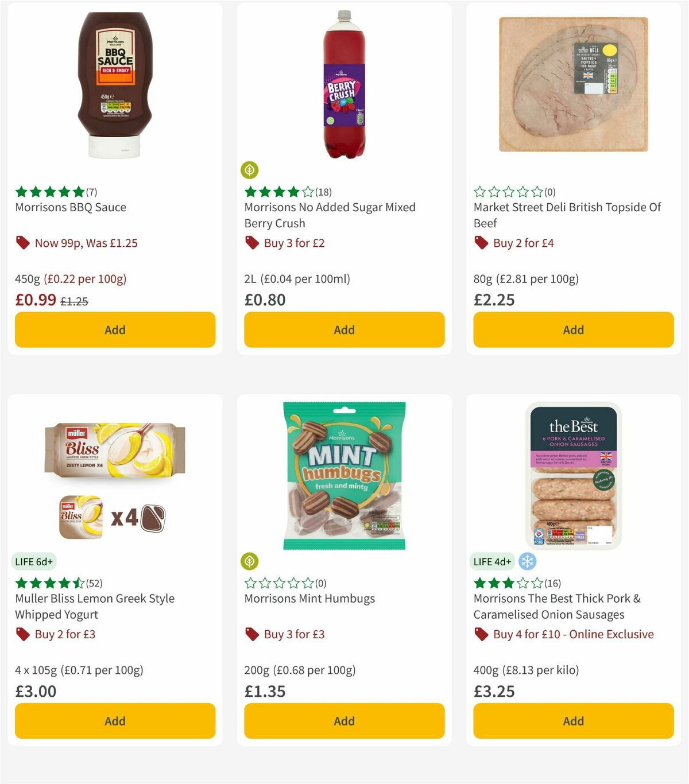
Task: Click the star rating stars for Morrisons BBQ Sauce
Action: [49, 192]
